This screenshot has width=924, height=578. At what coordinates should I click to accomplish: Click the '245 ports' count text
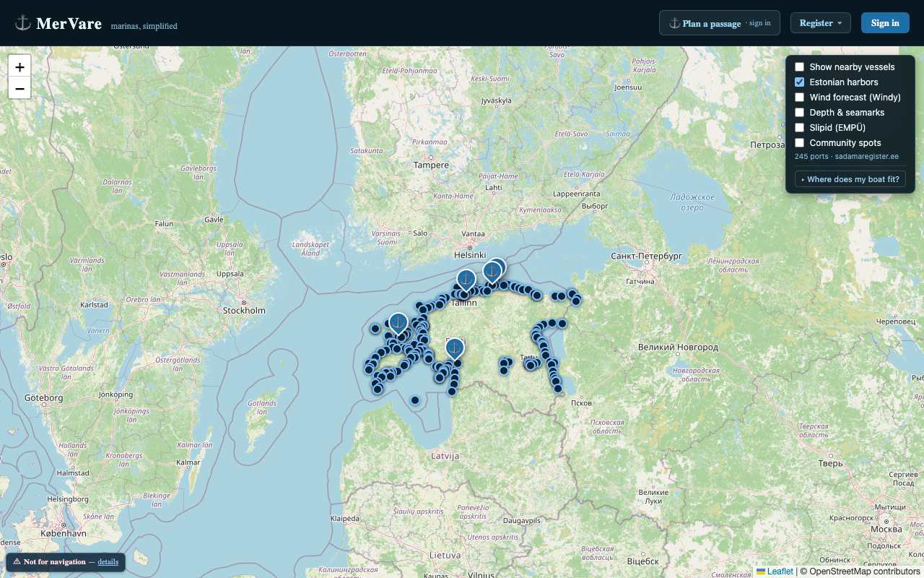pyautogui.click(x=810, y=156)
